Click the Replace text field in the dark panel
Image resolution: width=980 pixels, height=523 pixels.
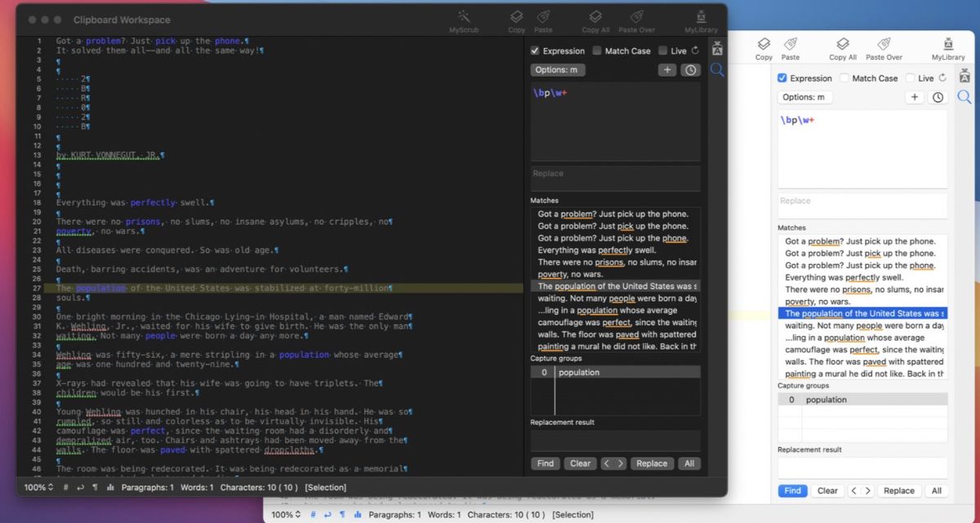tap(615, 178)
